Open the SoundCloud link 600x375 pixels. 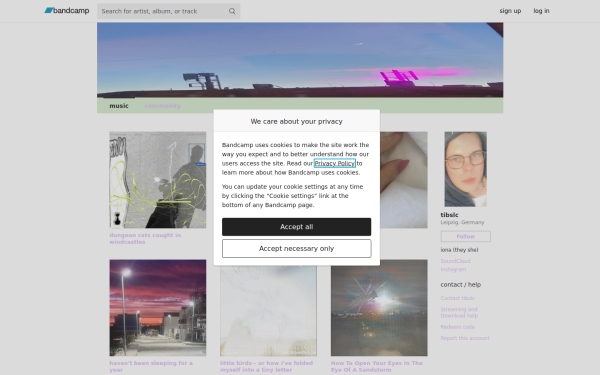pos(455,261)
